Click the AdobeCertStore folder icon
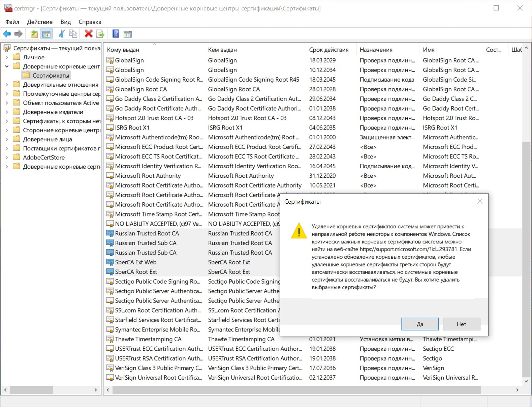The image size is (532, 407). [17, 157]
